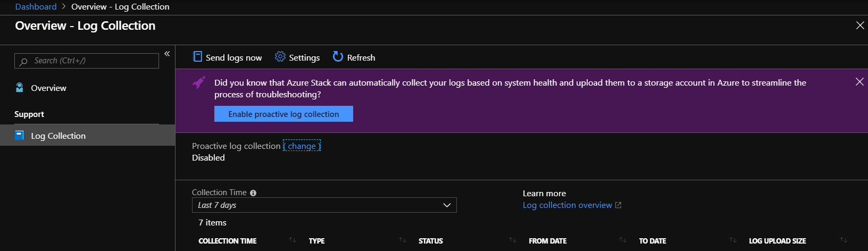Open Settings via the gear icon

280,57
